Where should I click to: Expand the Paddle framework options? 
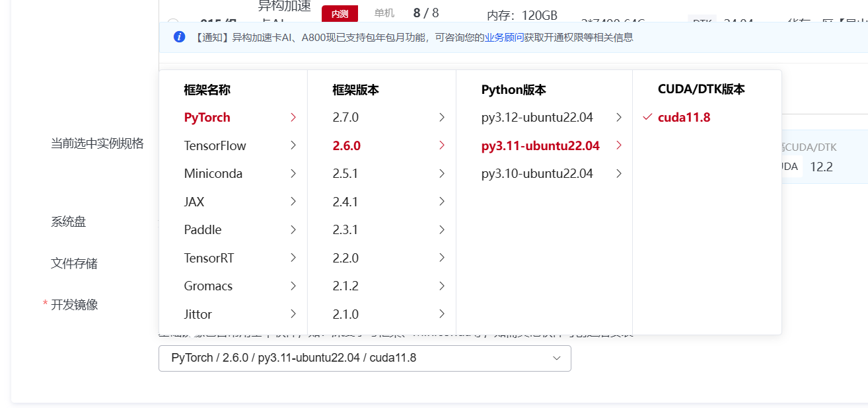click(x=203, y=230)
